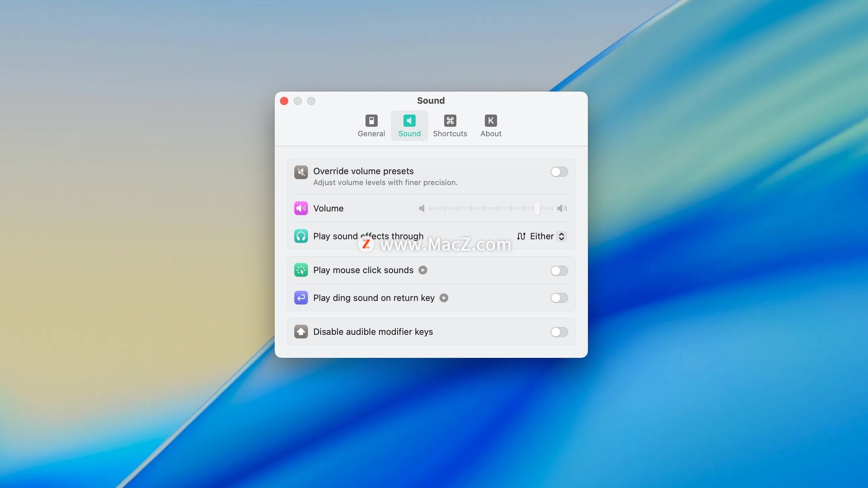Click the muted speaker Override presets icon

[x=301, y=172]
